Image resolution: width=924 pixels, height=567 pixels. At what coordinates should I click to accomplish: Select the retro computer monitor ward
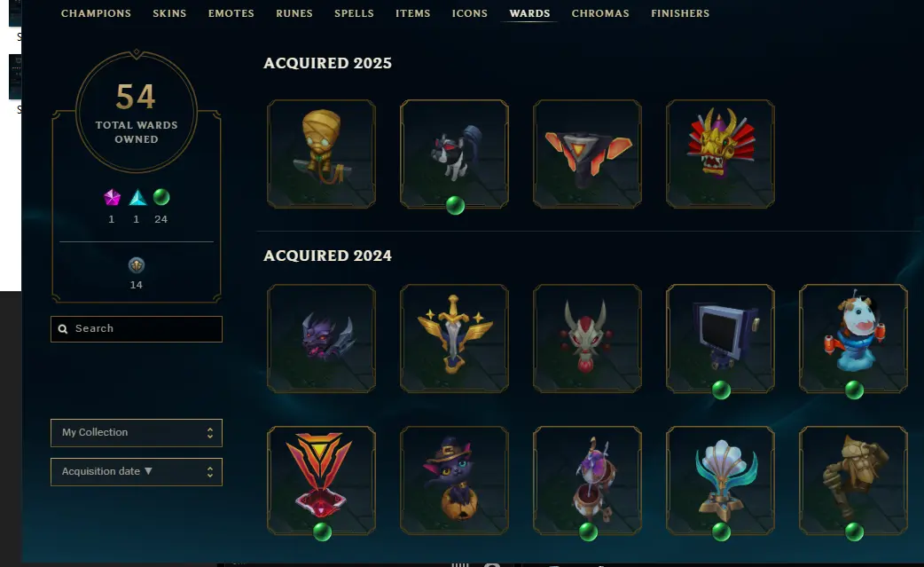[x=720, y=338]
